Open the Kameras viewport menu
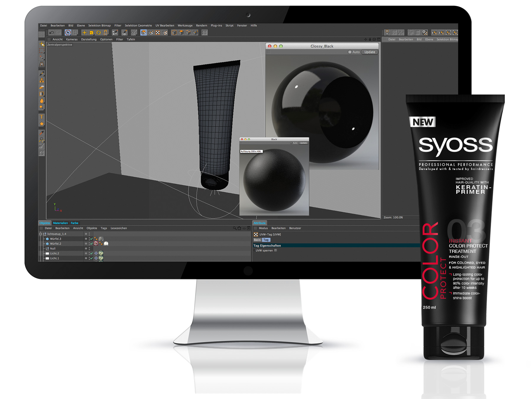Viewport: 532px width, 399px height. pyautogui.click(x=72, y=39)
